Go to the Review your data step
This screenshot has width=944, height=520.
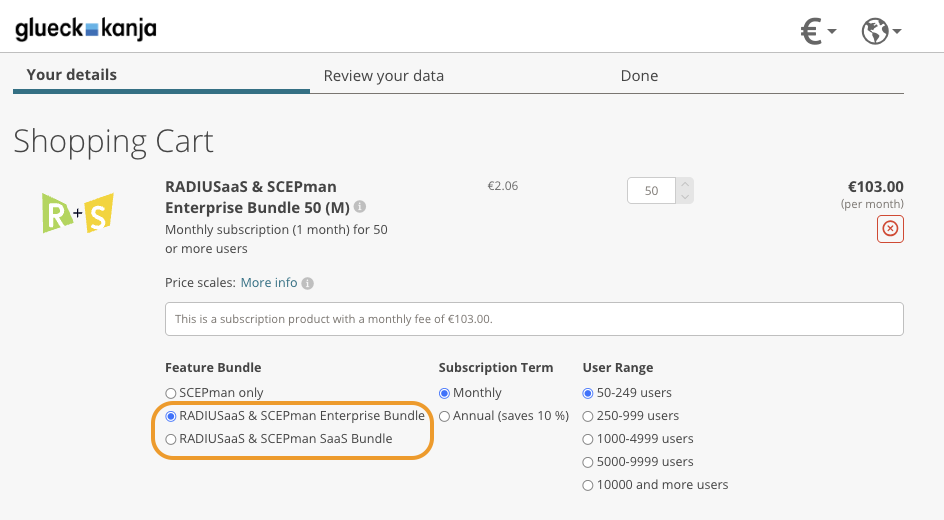point(383,76)
